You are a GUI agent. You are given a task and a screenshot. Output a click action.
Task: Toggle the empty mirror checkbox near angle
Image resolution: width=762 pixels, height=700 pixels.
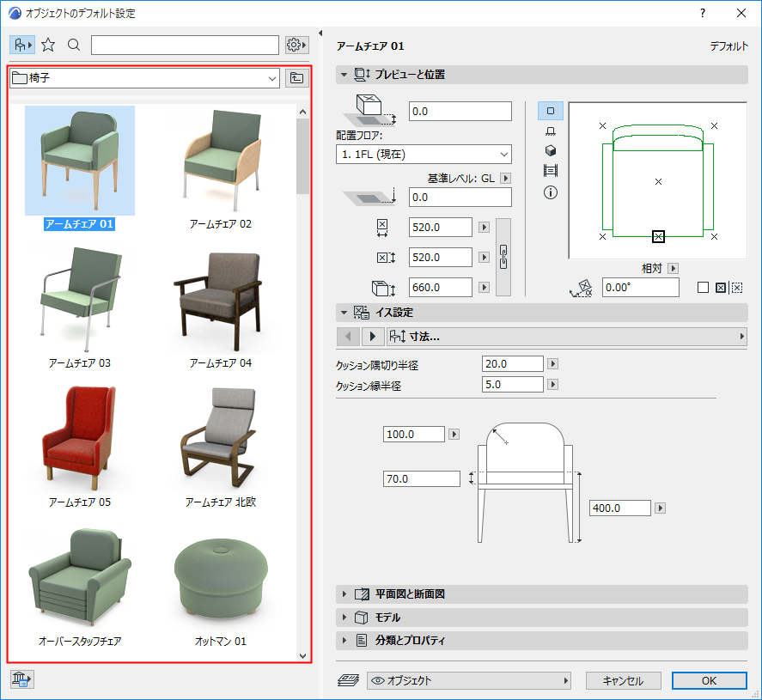704,288
